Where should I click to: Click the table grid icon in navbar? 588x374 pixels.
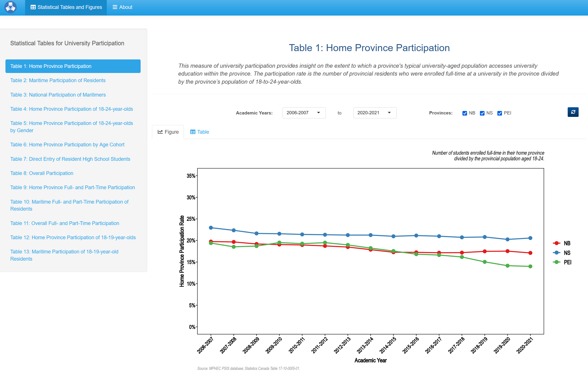[33, 7]
